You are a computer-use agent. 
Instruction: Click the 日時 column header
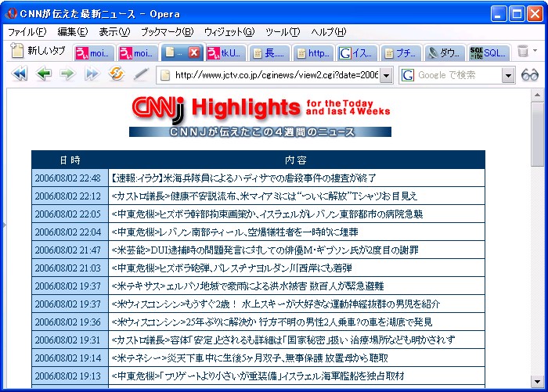coord(70,160)
